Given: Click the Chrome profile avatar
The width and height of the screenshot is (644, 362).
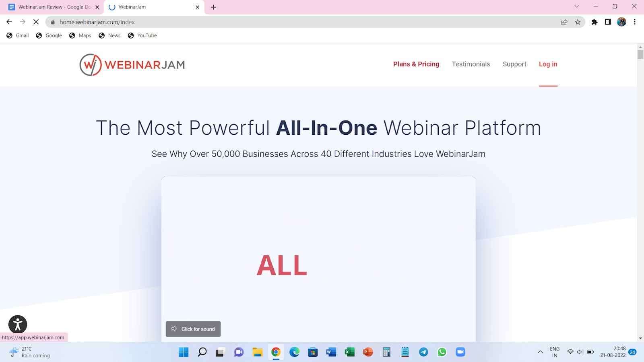Looking at the screenshot, I should [x=621, y=22].
